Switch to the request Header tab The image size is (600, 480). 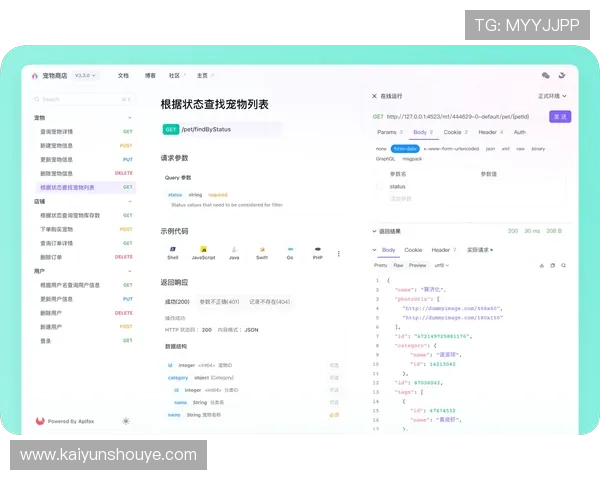tap(491, 132)
